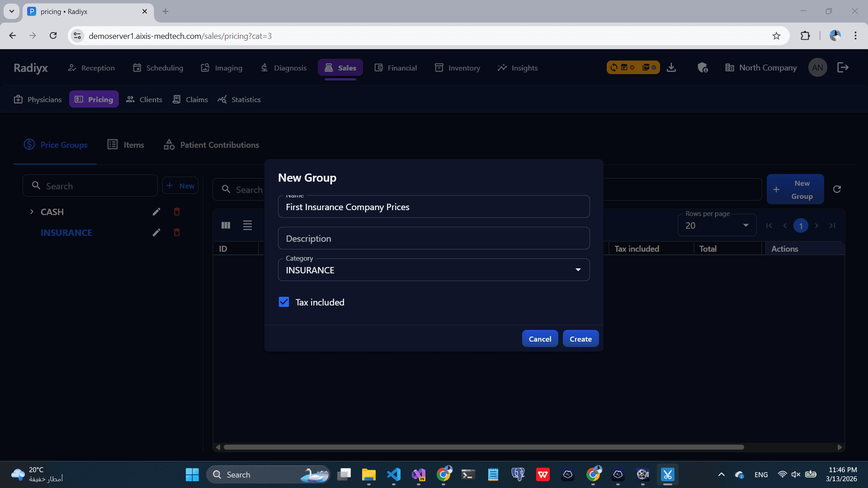Click the row density lines icon

click(x=247, y=225)
